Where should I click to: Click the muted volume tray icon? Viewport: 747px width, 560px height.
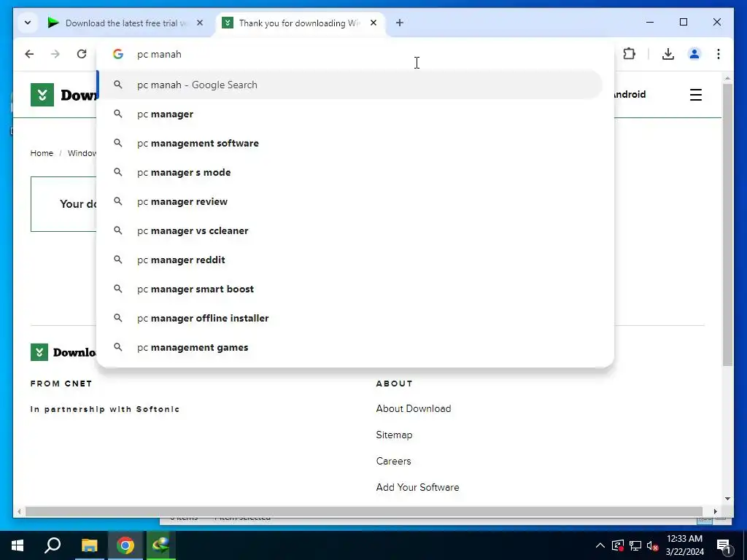[652, 545]
